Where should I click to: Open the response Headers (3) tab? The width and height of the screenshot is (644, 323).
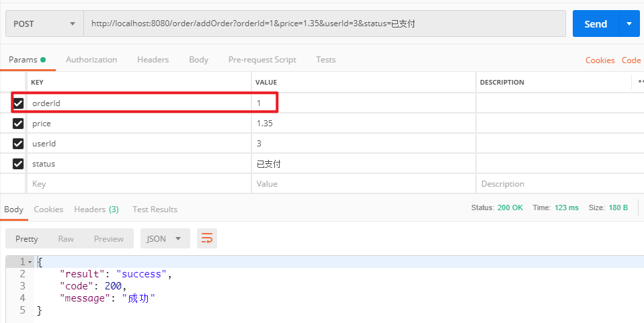pos(97,210)
